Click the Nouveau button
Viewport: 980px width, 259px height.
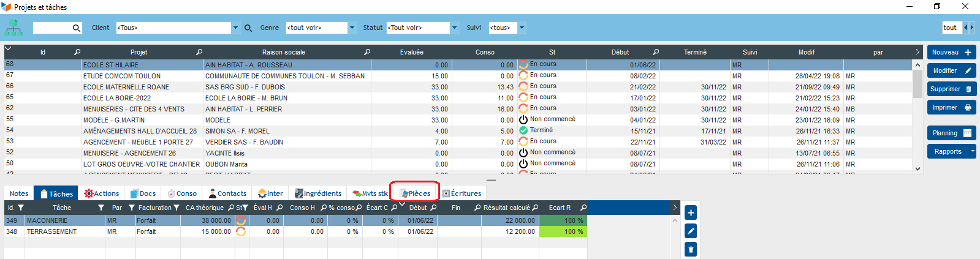point(951,53)
